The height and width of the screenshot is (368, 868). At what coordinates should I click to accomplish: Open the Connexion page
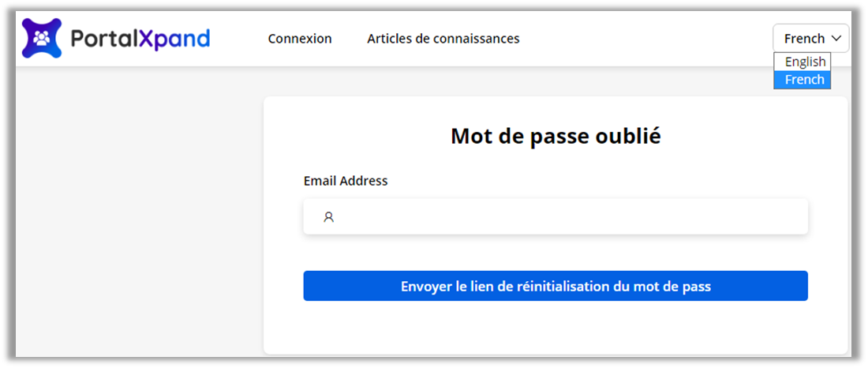pos(300,39)
